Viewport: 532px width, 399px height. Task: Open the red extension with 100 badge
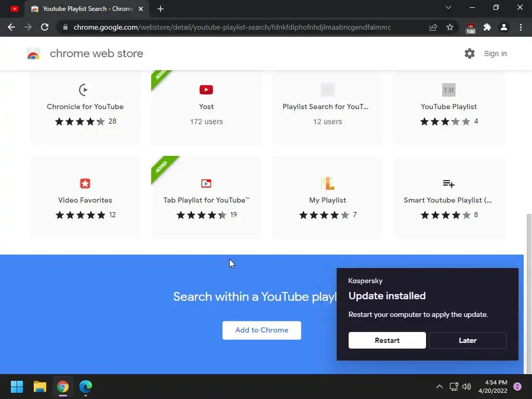(x=470, y=28)
